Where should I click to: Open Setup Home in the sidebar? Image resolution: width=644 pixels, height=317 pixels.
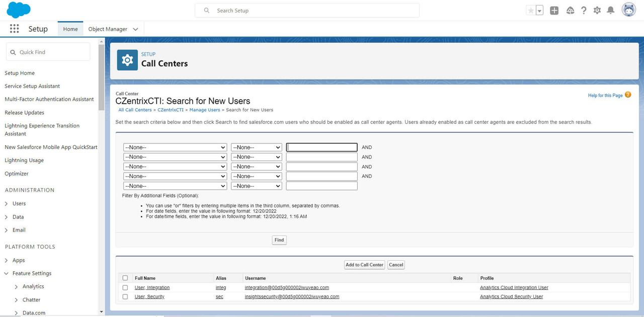click(20, 73)
